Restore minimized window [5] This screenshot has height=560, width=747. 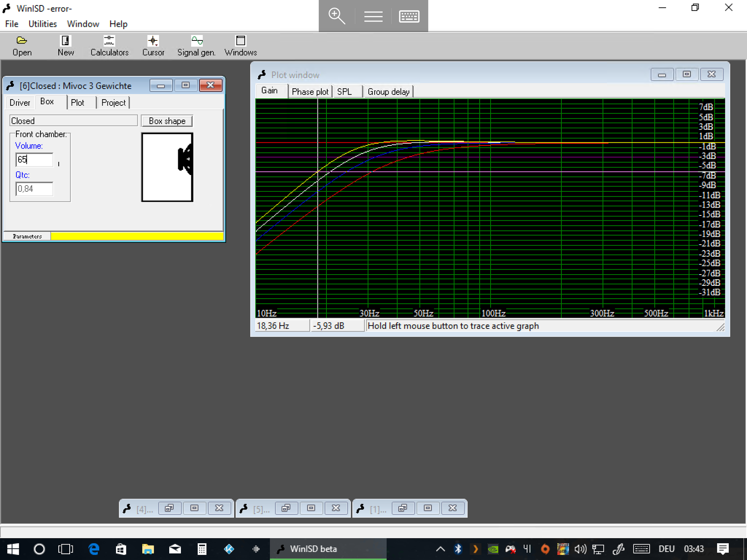[286, 508]
